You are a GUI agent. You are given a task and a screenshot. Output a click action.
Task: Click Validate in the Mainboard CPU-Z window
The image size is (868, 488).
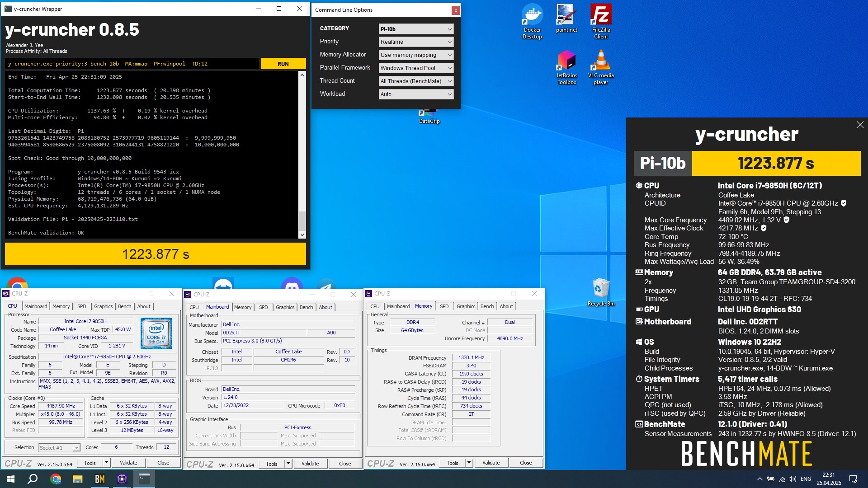(x=310, y=464)
